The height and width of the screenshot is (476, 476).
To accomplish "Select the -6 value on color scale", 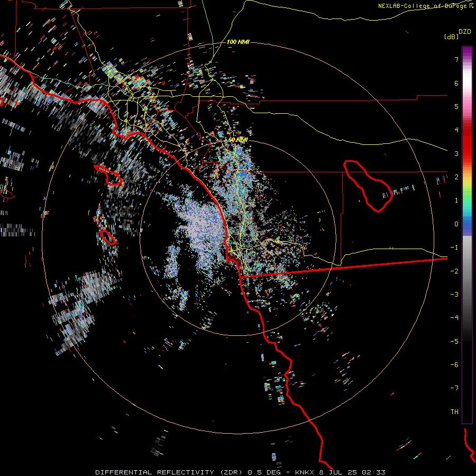I will (454, 365).
